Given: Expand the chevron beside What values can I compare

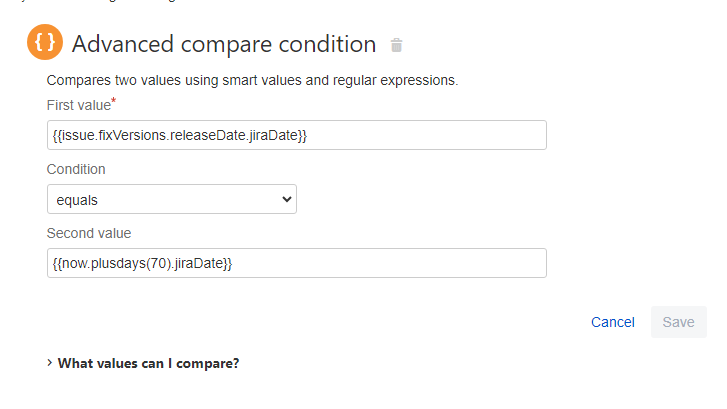Looking at the screenshot, I should click(50, 363).
